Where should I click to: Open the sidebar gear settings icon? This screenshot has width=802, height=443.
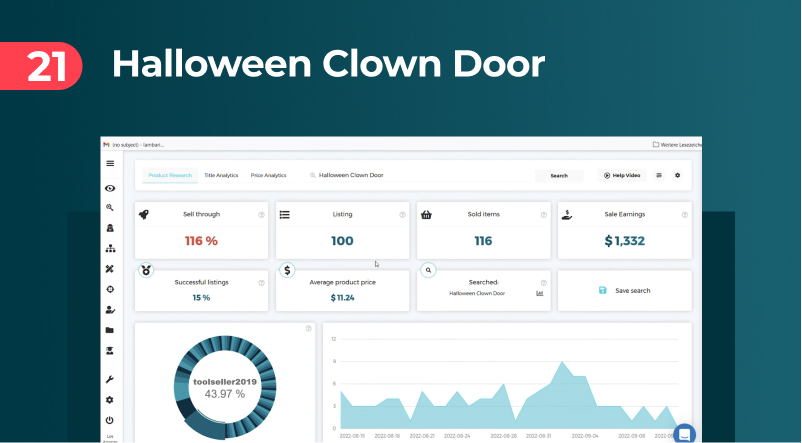[x=109, y=400]
